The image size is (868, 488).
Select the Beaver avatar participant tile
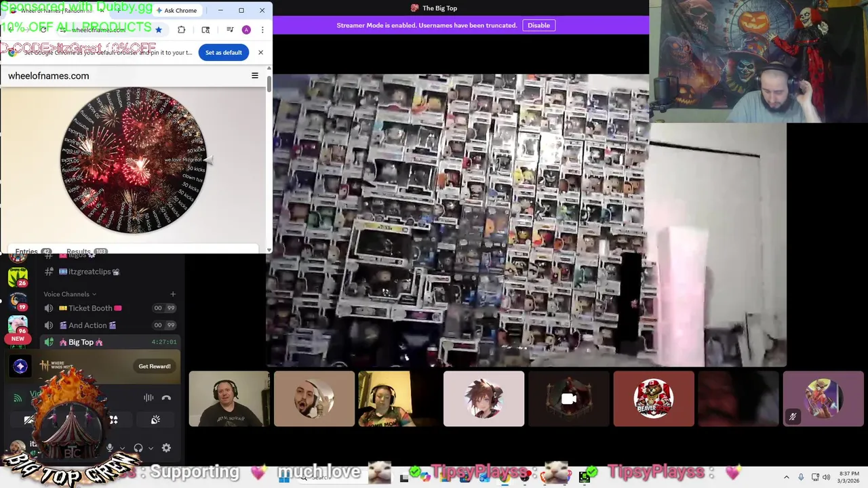tap(654, 399)
